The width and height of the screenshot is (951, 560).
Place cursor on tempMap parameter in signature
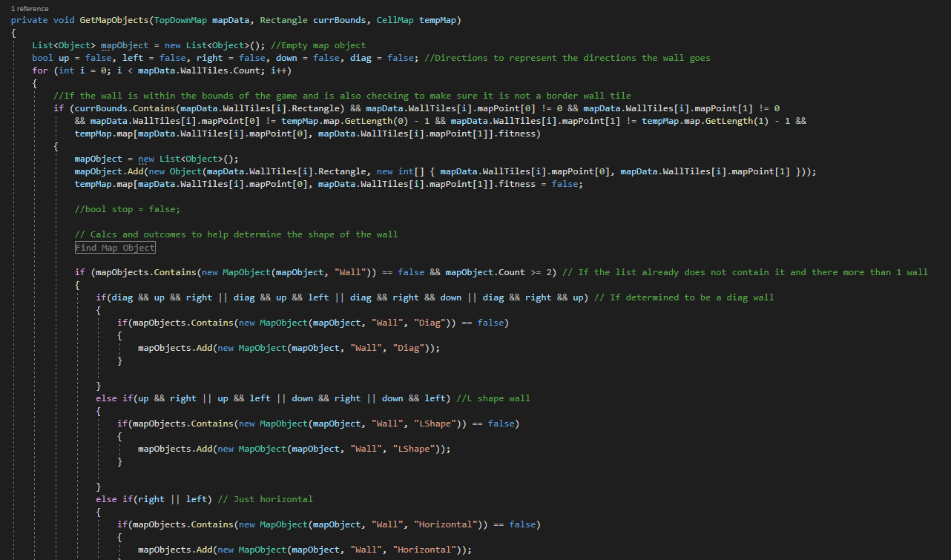[440, 20]
